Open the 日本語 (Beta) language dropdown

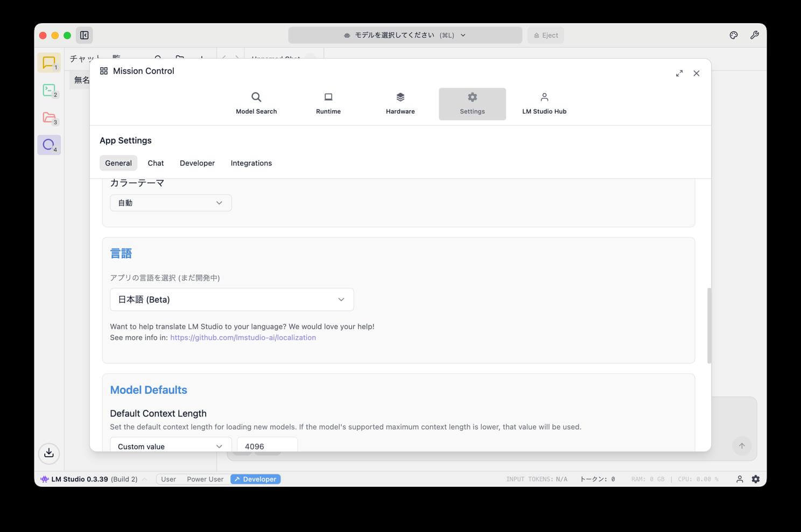231,300
